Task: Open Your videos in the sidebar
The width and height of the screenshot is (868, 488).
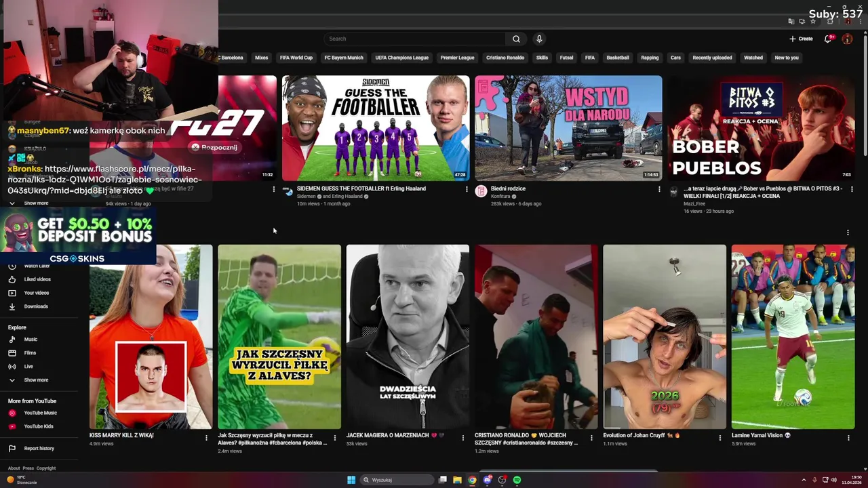Action: click(37, 293)
